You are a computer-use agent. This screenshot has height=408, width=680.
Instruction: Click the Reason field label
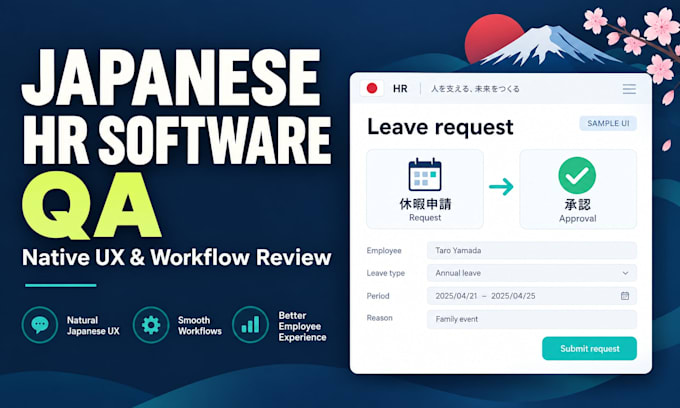[379, 318]
